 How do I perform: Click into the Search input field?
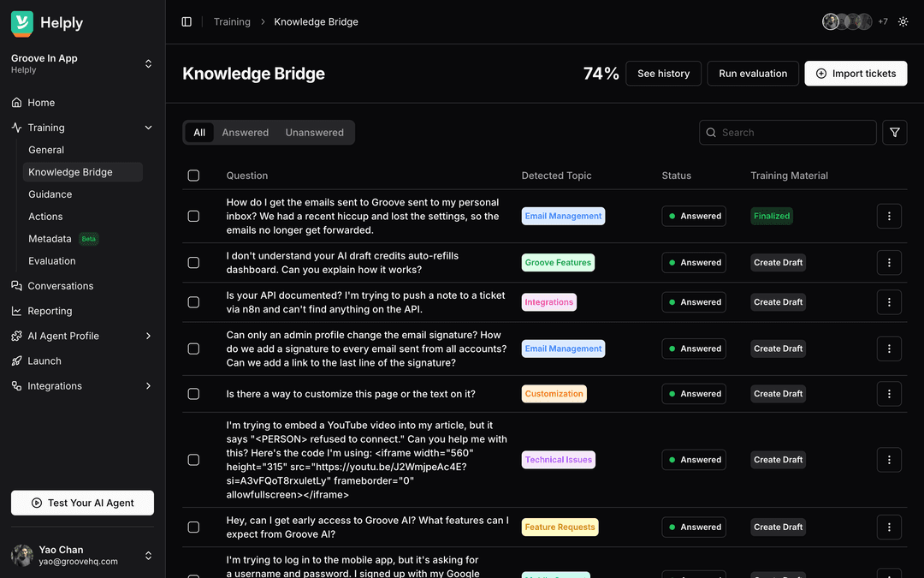tap(787, 132)
